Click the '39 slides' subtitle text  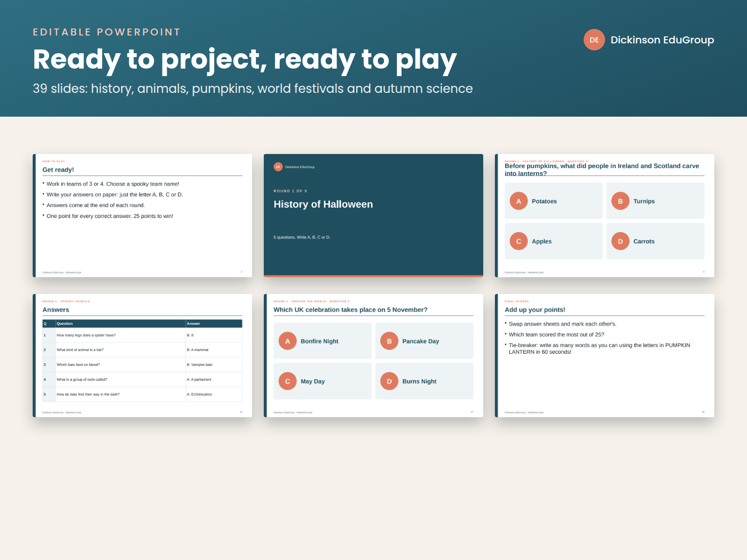(253, 88)
